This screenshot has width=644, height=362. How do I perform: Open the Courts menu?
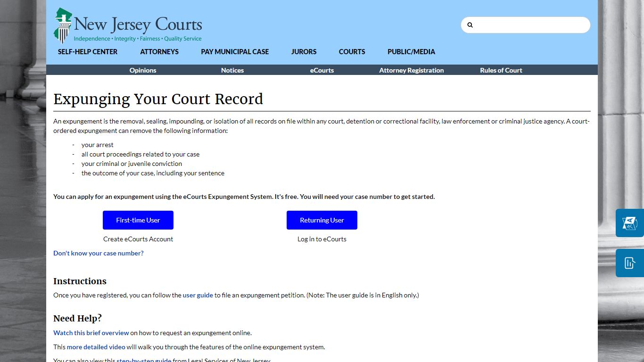pyautogui.click(x=352, y=52)
